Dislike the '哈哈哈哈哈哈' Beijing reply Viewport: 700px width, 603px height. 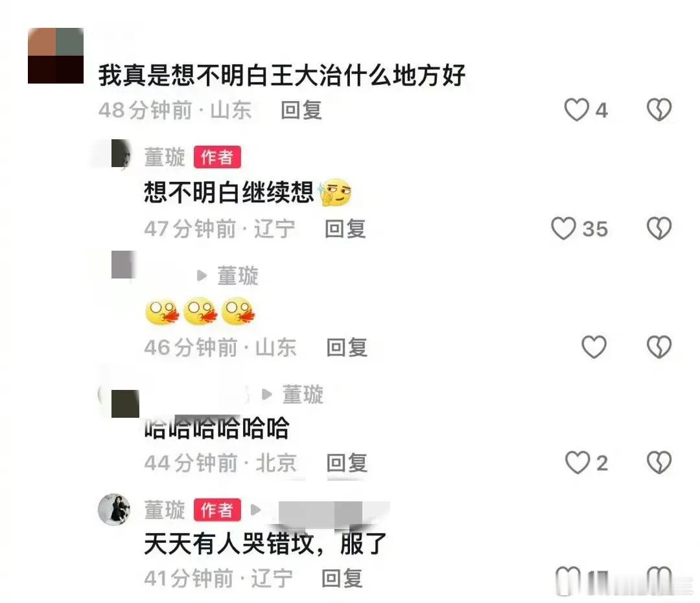pos(659,462)
